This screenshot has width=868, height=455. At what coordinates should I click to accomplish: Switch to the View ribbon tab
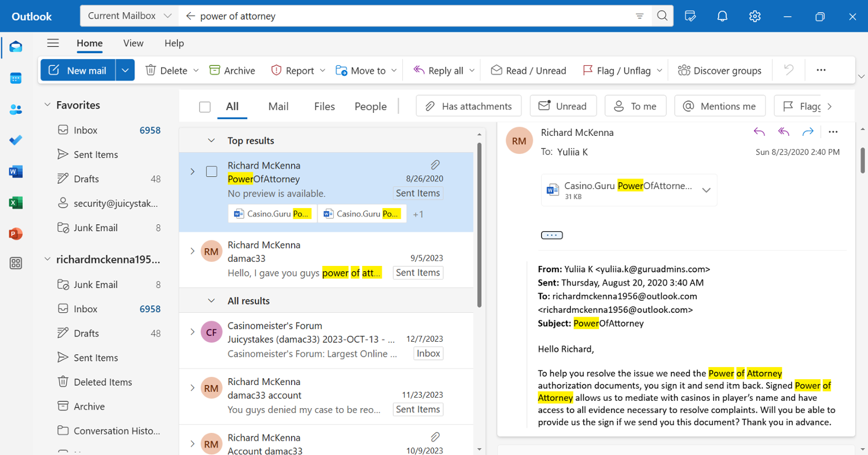click(133, 43)
